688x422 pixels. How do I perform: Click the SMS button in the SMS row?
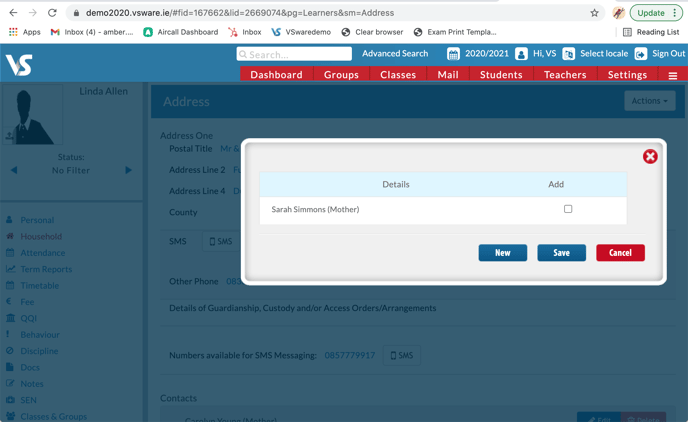pyautogui.click(x=221, y=241)
